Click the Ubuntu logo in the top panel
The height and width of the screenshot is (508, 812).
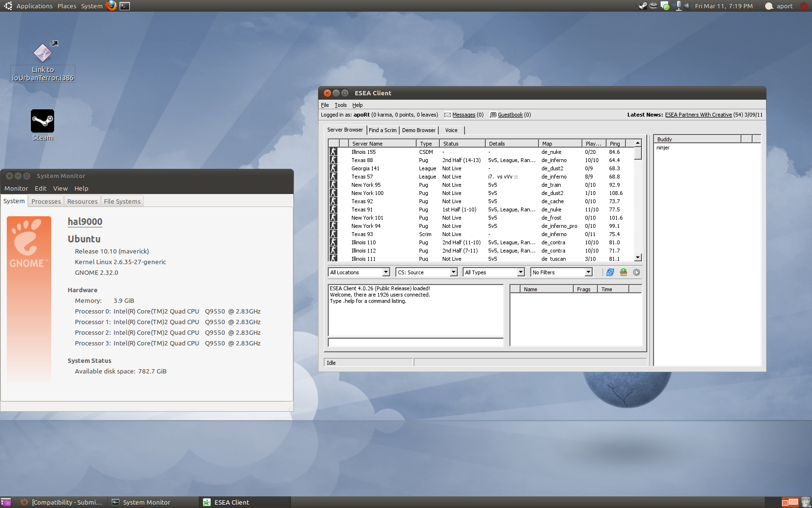click(8, 6)
